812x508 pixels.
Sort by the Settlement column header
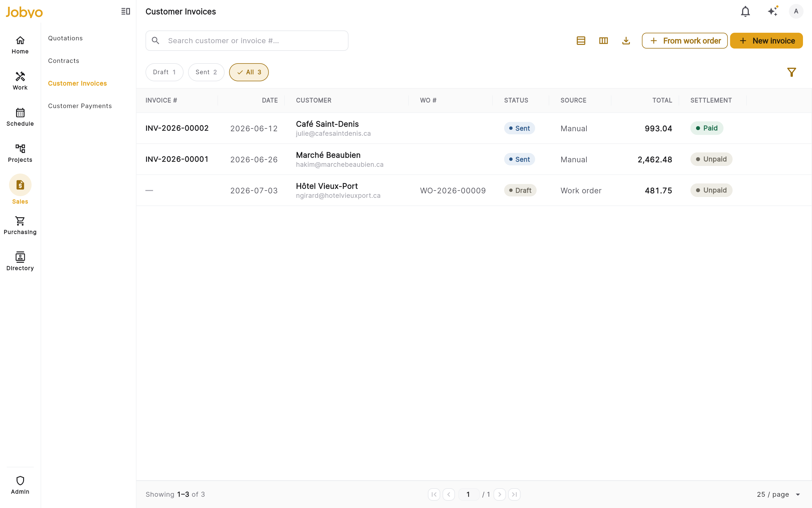click(x=711, y=100)
